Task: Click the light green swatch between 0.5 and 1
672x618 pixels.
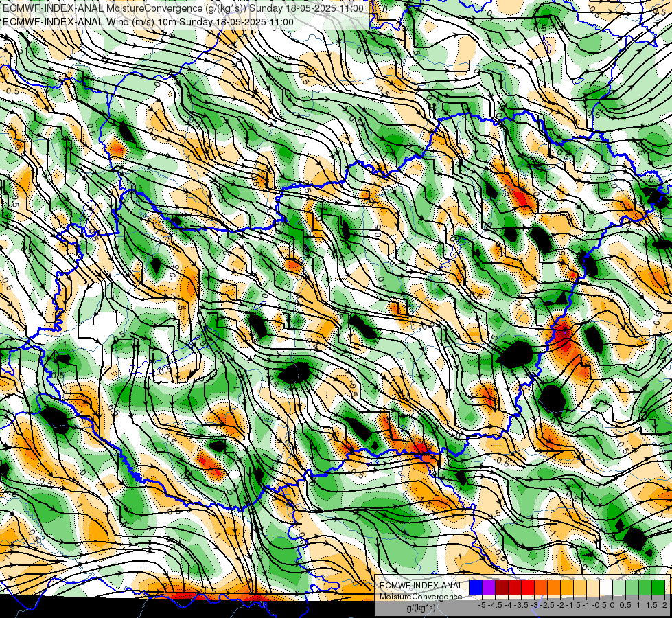Action: pyautogui.click(x=632, y=587)
